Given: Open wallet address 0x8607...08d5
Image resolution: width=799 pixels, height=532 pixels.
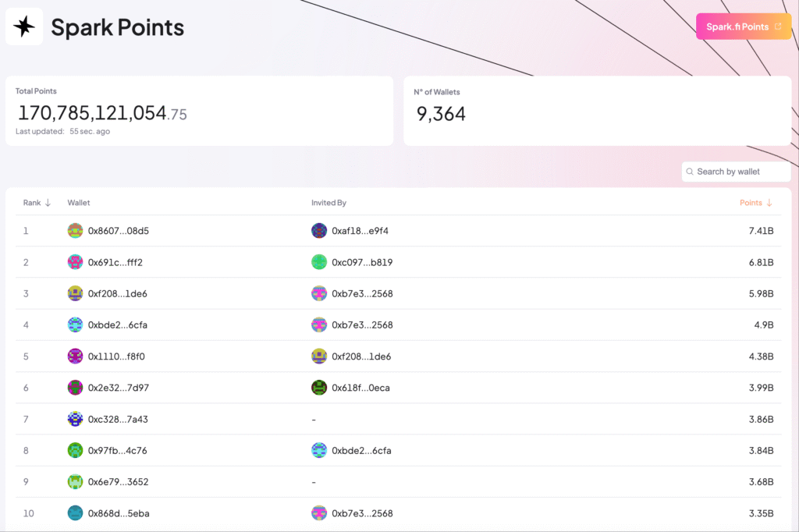Looking at the screenshot, I should point(119,231).
